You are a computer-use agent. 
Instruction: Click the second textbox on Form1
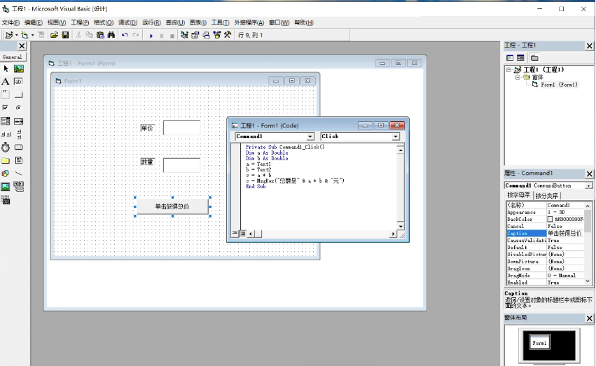(182, 165)
